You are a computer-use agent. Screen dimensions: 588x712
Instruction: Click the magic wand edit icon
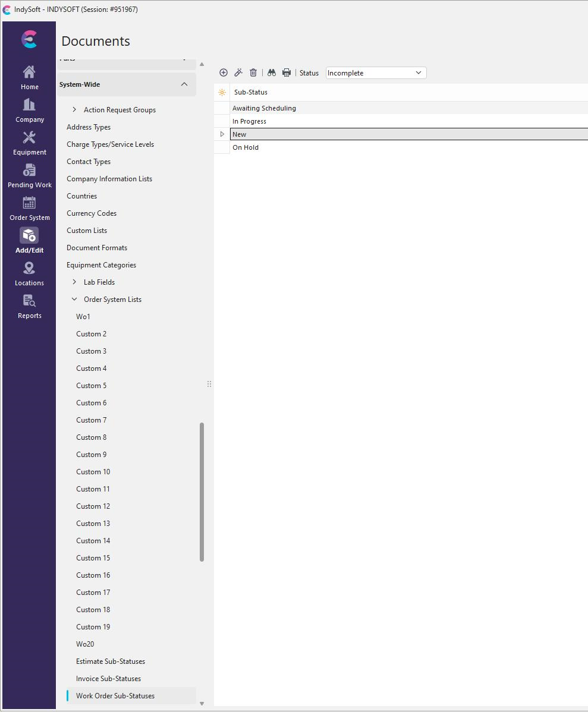pyautogui.click(x=238, y=73)
